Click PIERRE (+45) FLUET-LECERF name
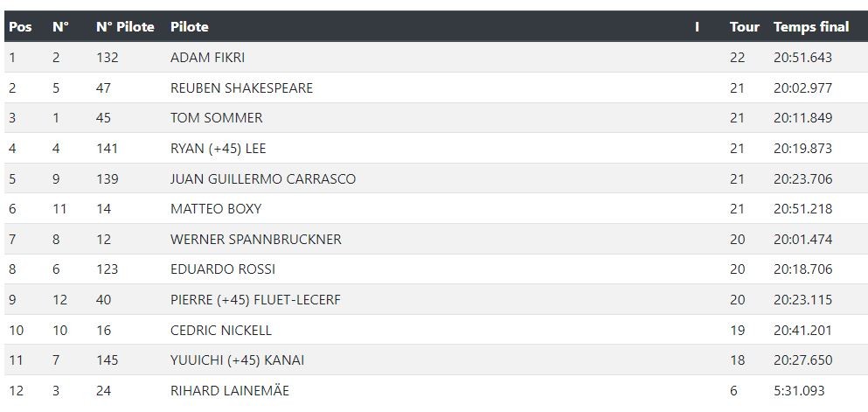 [255, 299]
